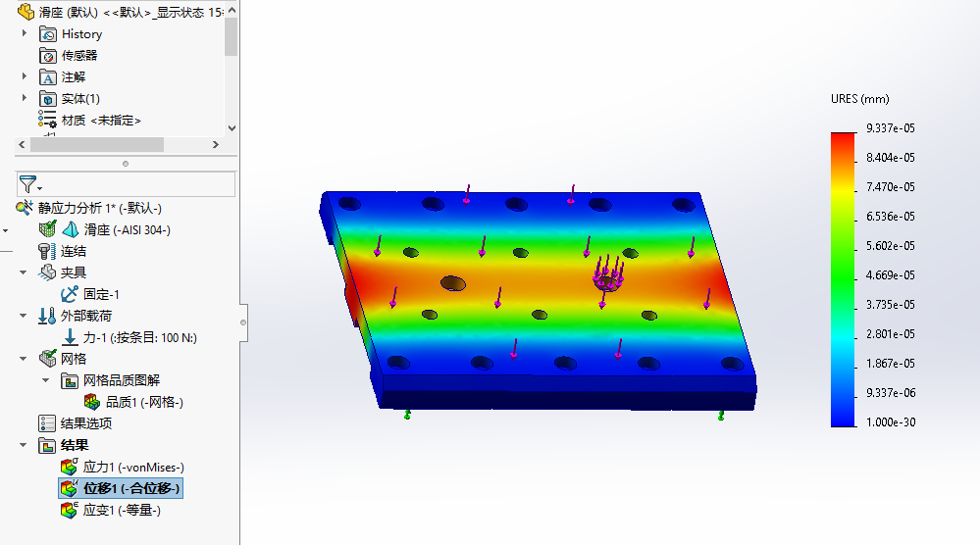Click horizontal scrollbar left arrow
Viewport: 980px width, 545px height.
click(x=22, y=144)
